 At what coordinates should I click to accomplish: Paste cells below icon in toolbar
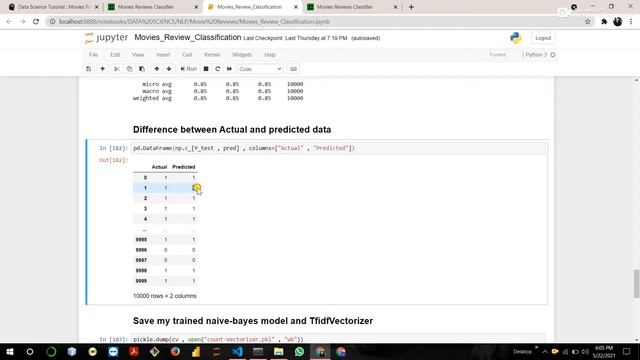(x=142, y=69)
